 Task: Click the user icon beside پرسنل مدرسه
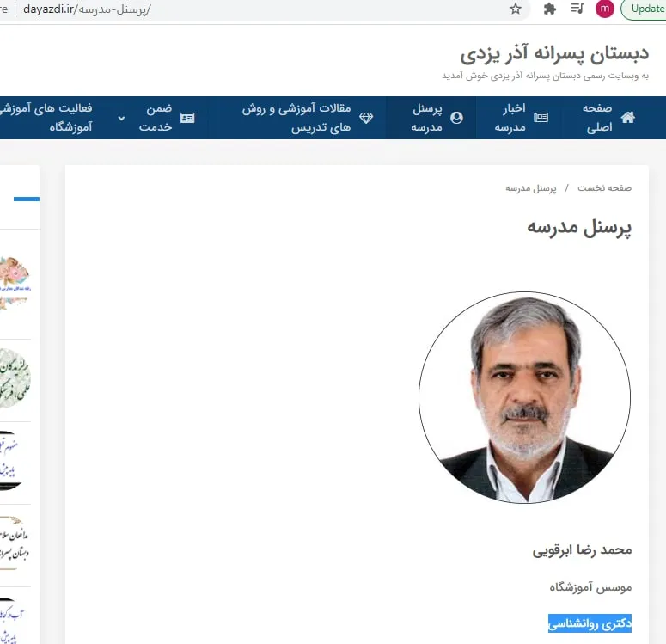point(456,118)
